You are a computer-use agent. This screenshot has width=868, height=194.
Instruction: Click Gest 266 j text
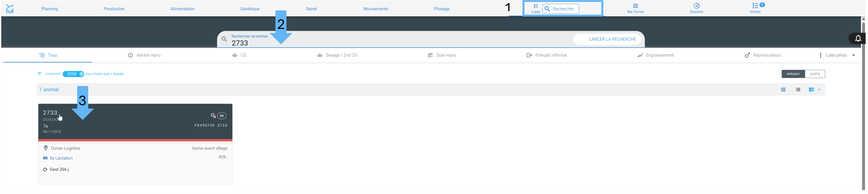(x=59, y=169)
